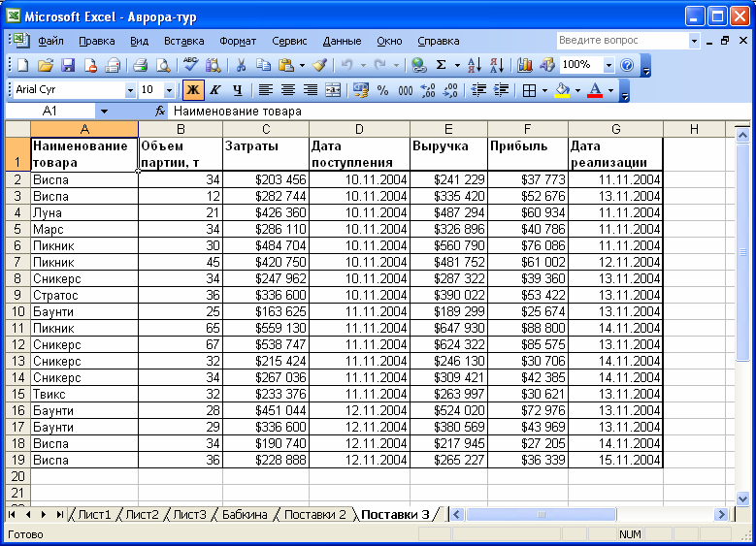Open the Формат menu

238,41
